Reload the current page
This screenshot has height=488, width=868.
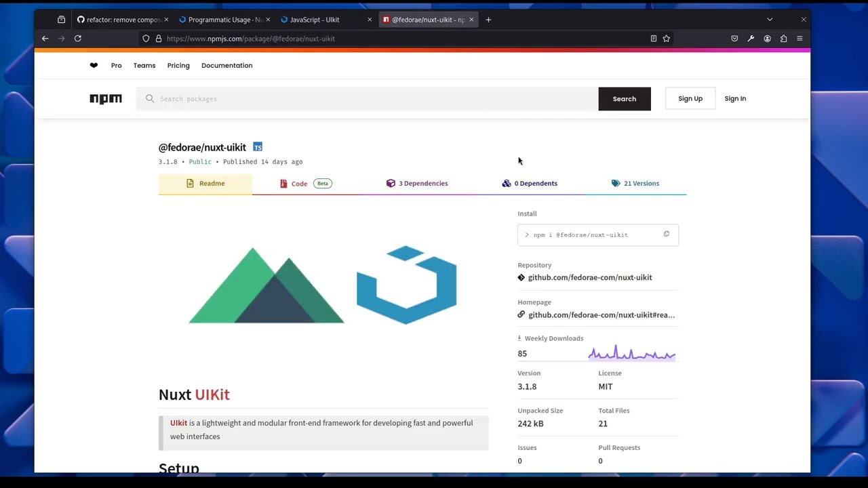[78, 39]
